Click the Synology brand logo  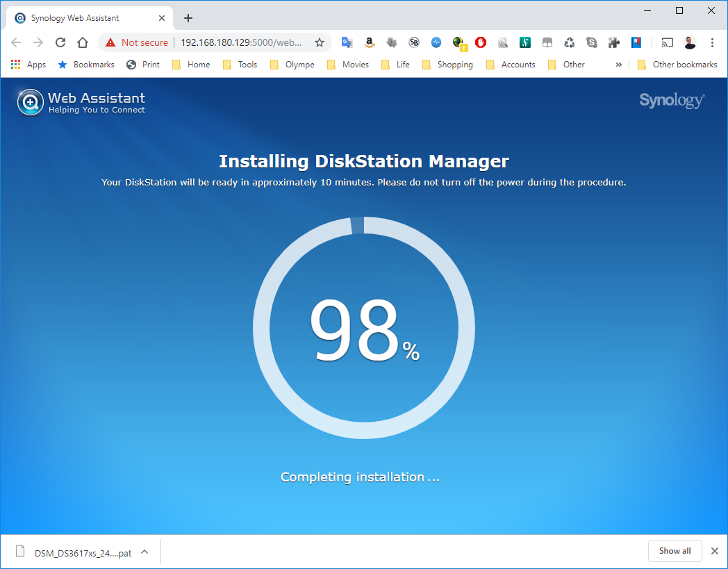pos(672,100)
